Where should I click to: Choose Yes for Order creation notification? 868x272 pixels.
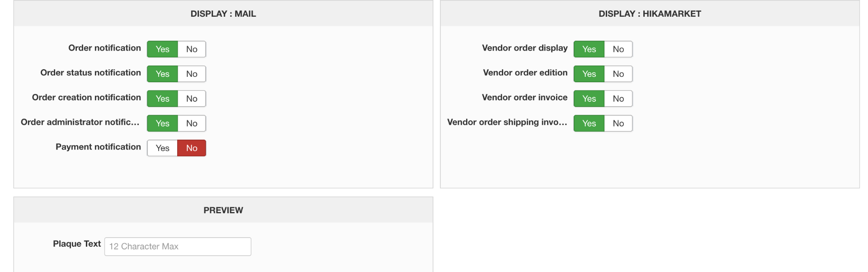tap(162, 98)
